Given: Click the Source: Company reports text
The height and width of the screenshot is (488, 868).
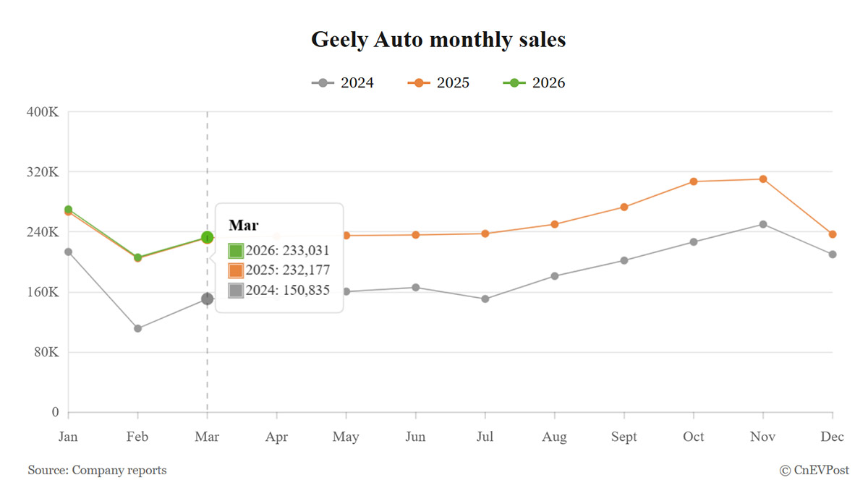Looking at the screenshot, I should coord(97,471).
